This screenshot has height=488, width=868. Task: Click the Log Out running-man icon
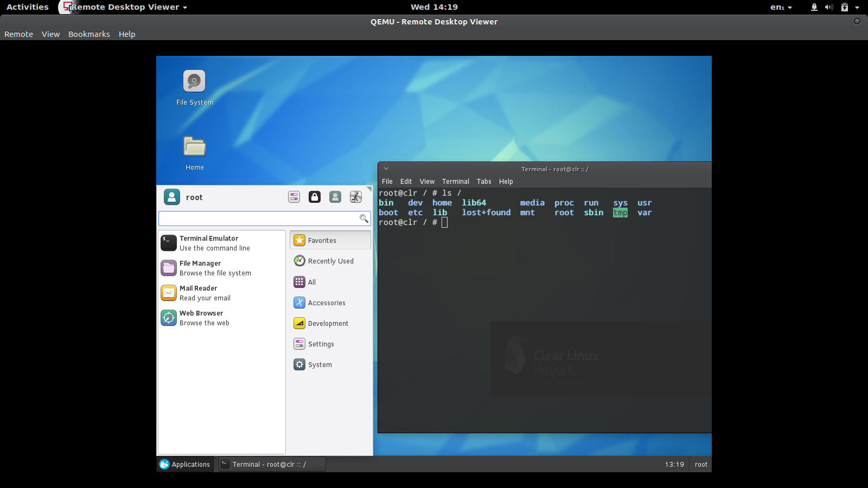coord(356,197)
